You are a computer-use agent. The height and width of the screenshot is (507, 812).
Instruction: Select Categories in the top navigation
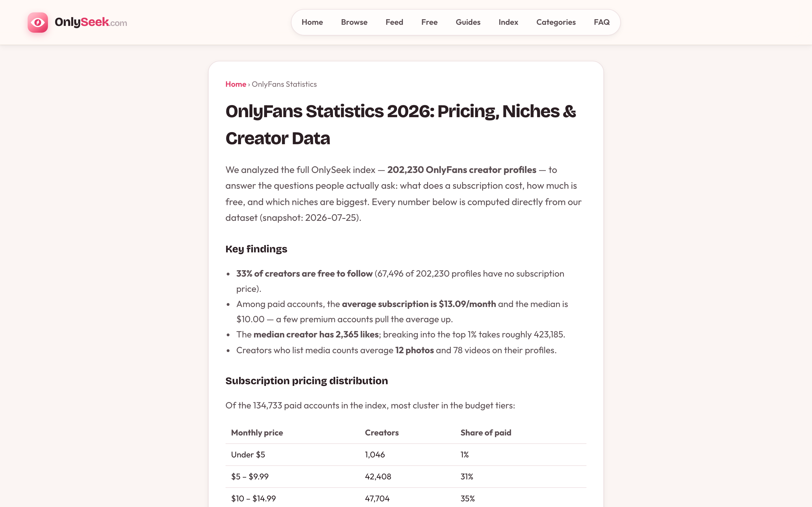pos(556,22)
